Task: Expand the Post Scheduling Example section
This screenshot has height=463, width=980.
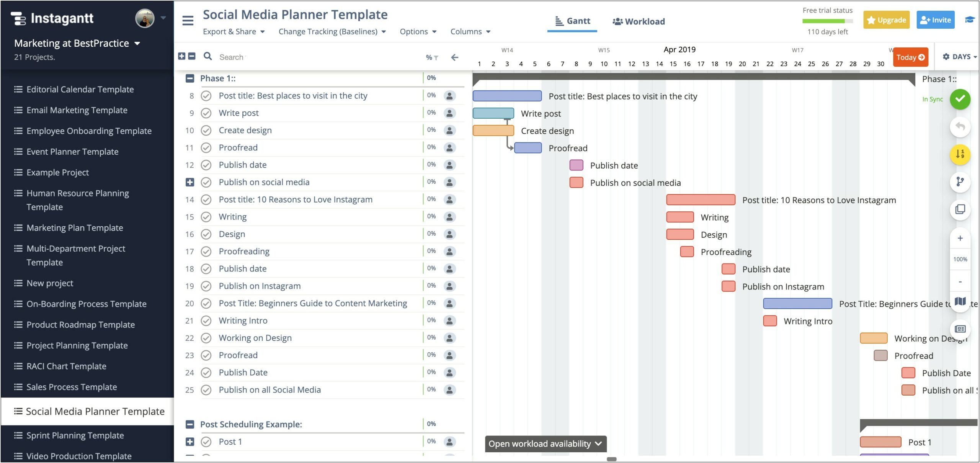Action: coord(189,424)
